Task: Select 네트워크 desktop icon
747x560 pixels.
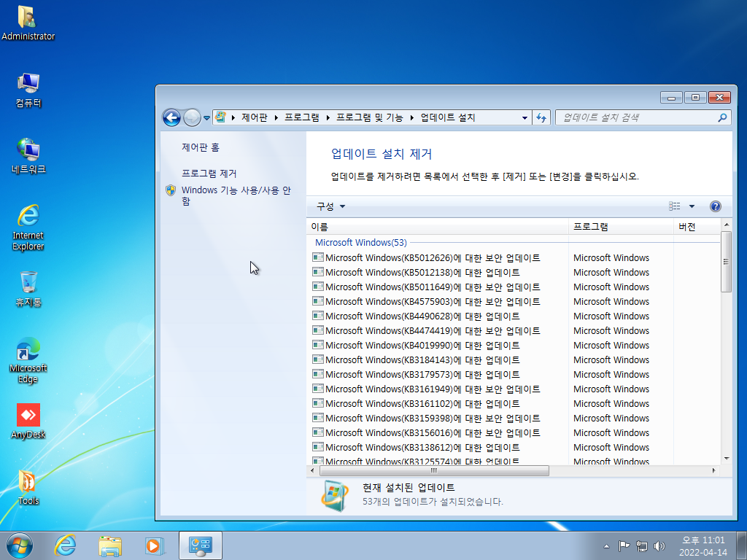Action: [28, 156]
